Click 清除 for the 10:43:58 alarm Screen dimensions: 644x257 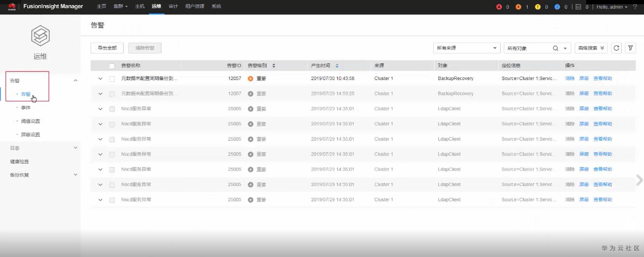click(x=570, y=79)
